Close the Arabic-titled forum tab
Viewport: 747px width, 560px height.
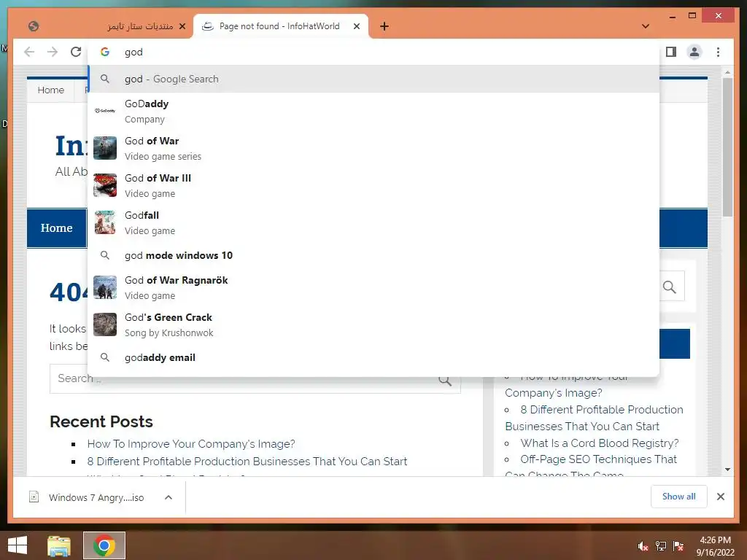pyautogui.click(x=182, y=26)
